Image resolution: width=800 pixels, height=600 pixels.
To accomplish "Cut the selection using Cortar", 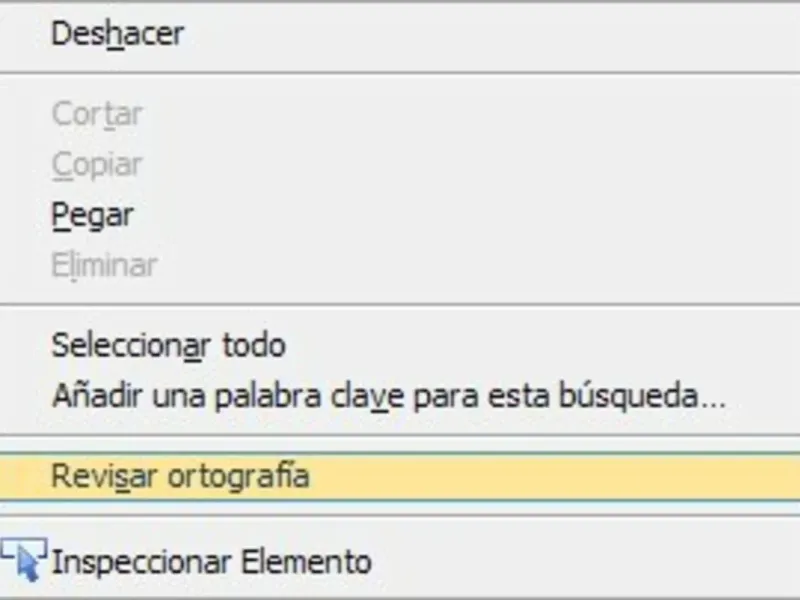I will [400, 114].
